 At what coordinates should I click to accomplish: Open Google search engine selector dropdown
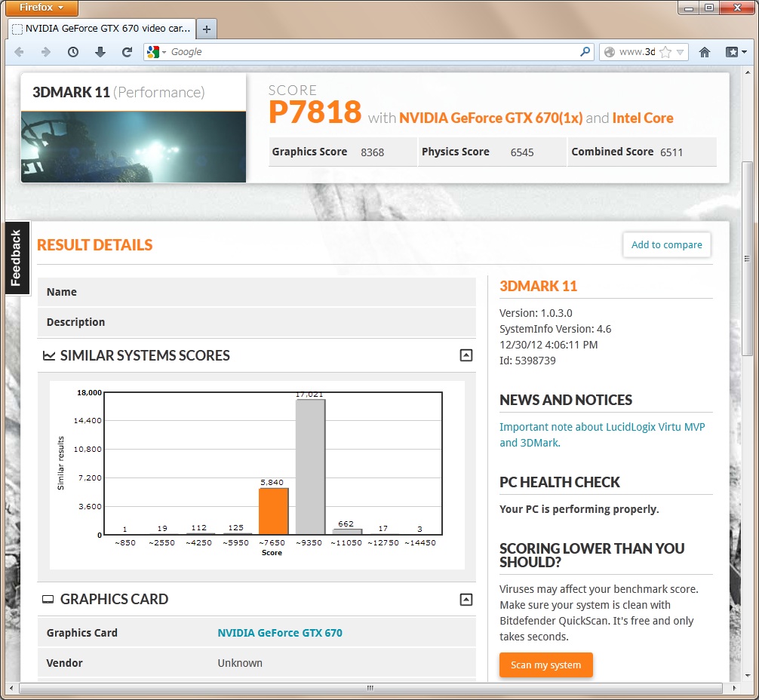157,52
